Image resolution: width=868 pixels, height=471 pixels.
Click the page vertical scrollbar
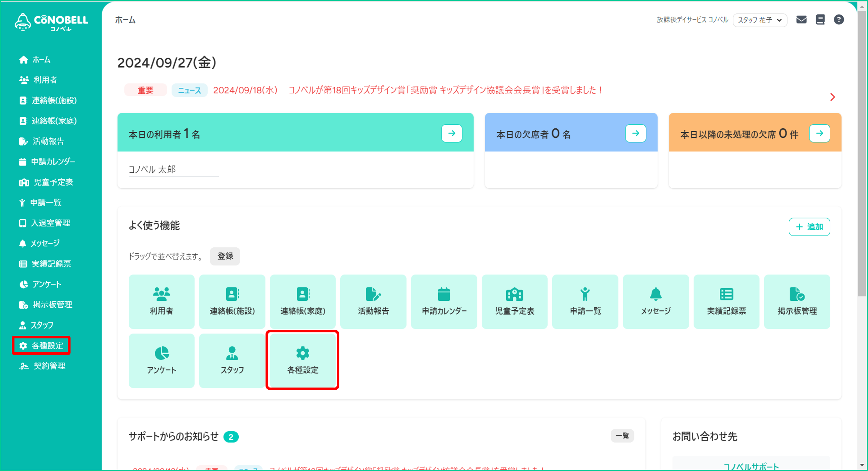point(862,154)
